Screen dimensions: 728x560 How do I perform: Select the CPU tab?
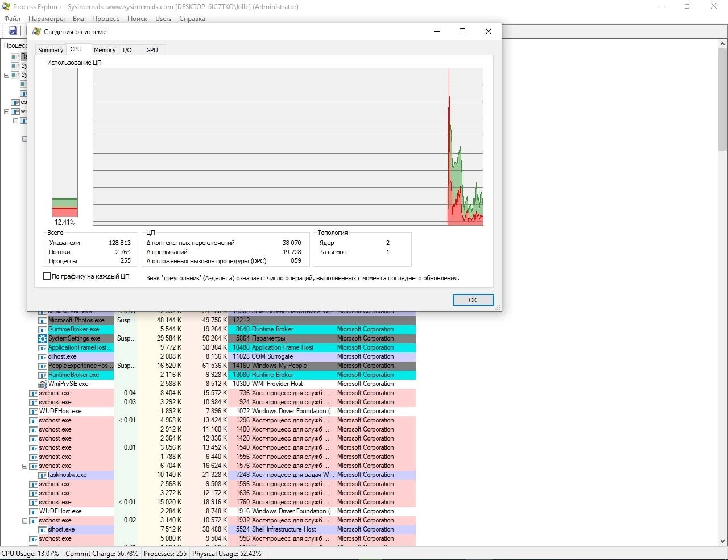click(76, 49)
